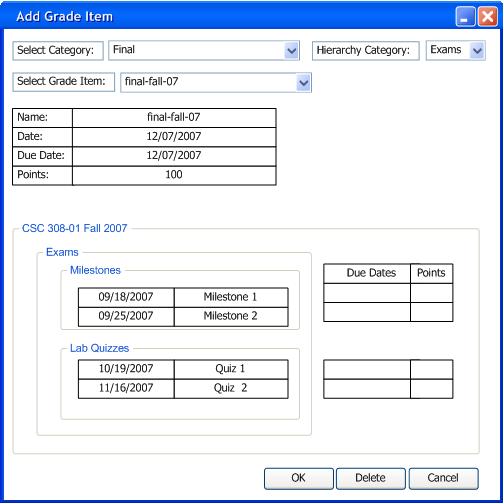Click the Delete button
504x504 pixels.
tap(371, 478)
